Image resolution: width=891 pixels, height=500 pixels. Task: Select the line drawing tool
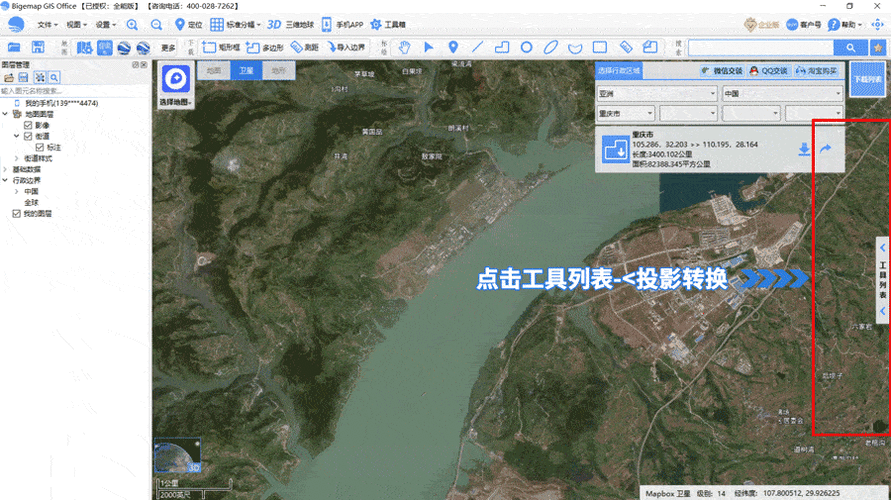tap(477, 47)
